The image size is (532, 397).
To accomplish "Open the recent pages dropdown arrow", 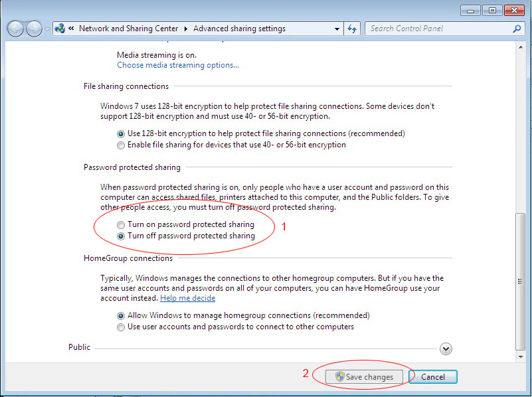I will point(48,29).
